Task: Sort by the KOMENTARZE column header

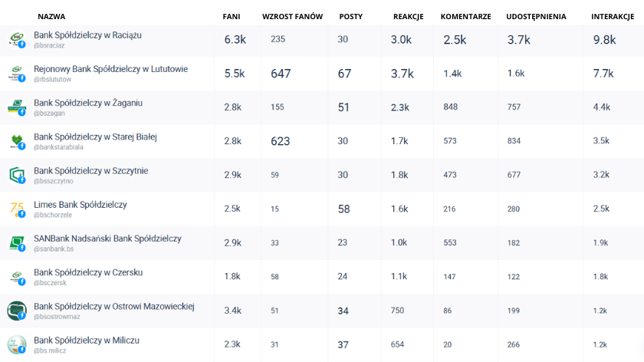Action: tap(465, 16)
